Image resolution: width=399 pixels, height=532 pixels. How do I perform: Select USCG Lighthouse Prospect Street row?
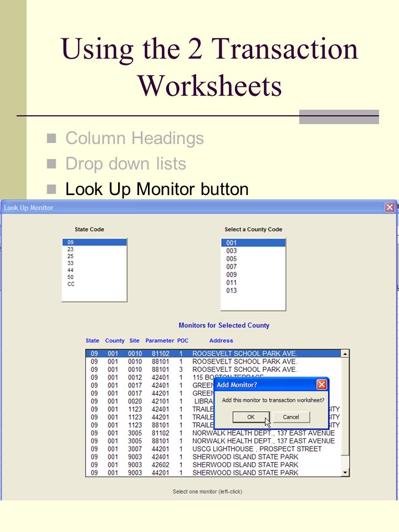(213, 449)
